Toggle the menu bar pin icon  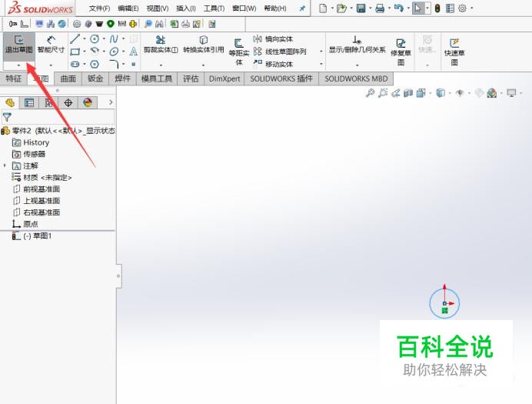click(x=302, y=8)
